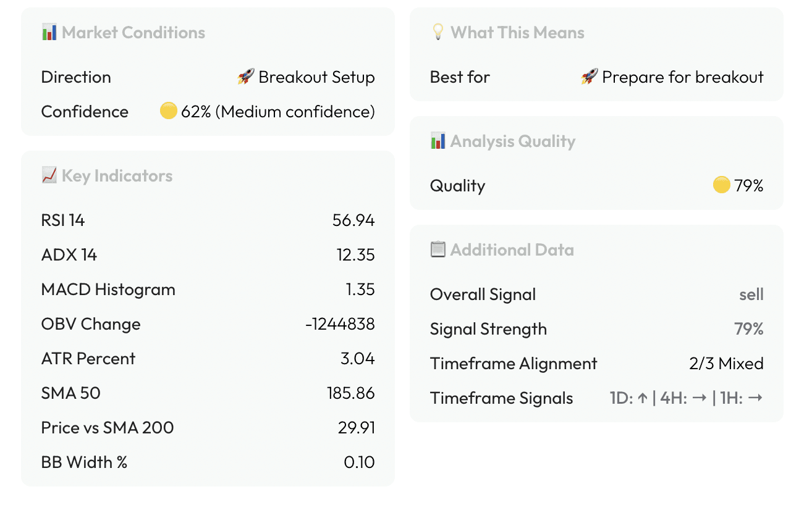Click the lightbulb icon beside What This Means
Screen dimensions: 812x505
[438, 32]
